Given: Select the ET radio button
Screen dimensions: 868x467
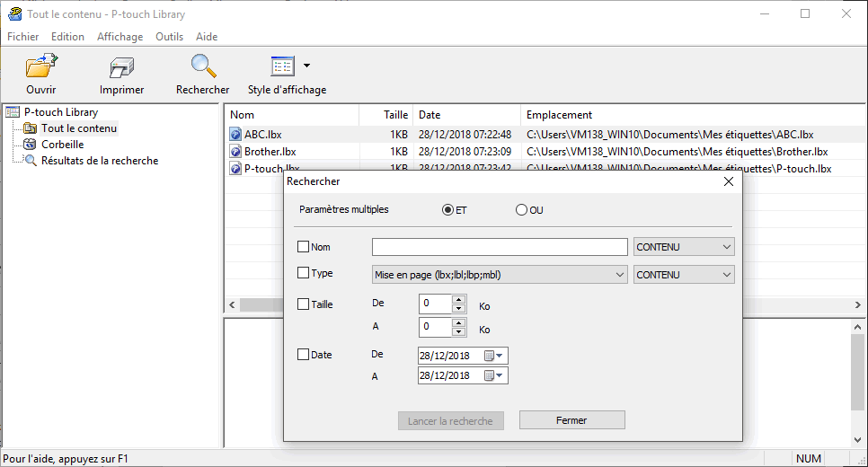Looking at the screenshot, I should point(447,210).
